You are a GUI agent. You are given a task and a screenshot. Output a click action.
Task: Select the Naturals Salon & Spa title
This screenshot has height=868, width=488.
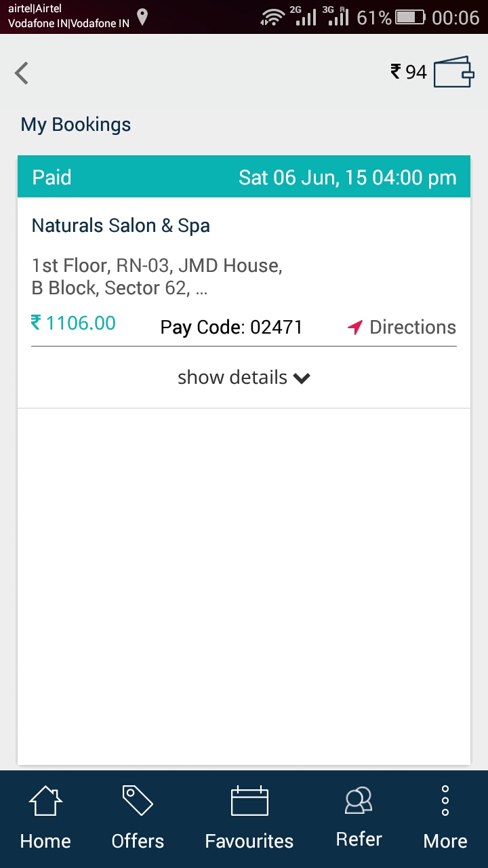click(x=121, y=226)
